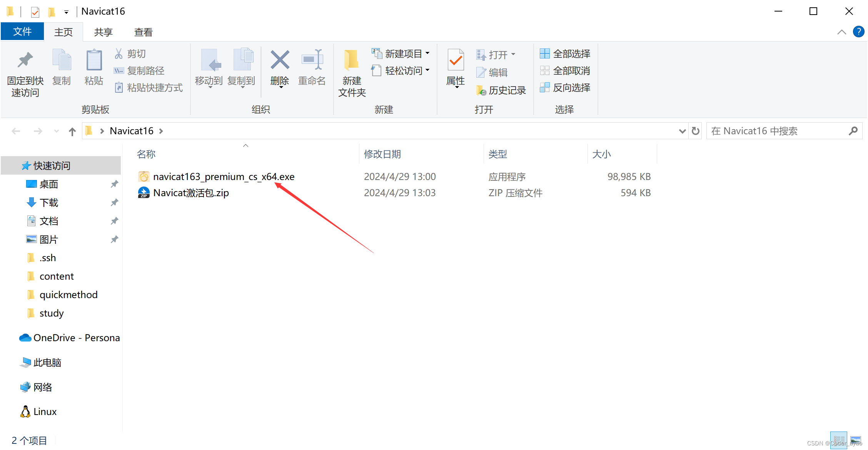
Task: Switch to details view layout
Action: (839, 440)
